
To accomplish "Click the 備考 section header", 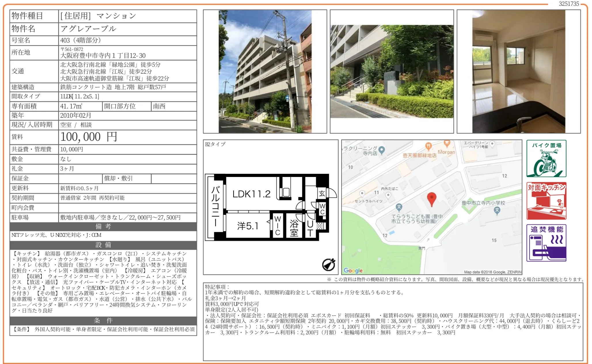I will click(103, 226).
